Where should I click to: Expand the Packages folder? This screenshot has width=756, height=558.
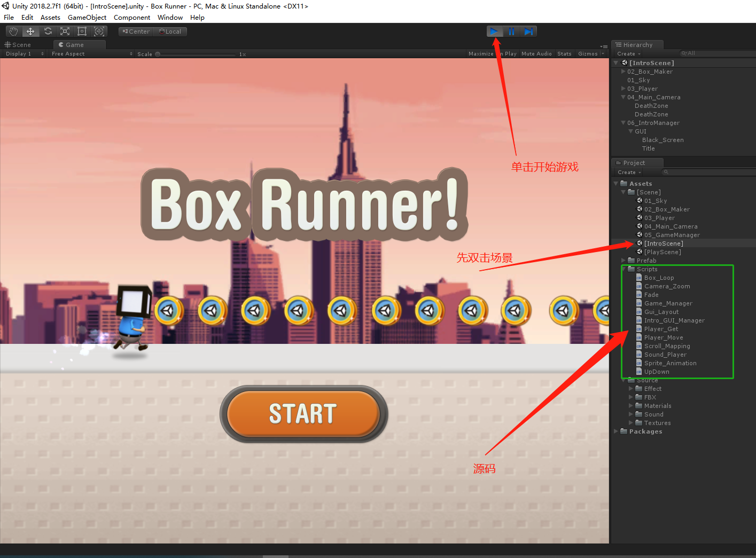pyautogui.click(x=616, y=431)
